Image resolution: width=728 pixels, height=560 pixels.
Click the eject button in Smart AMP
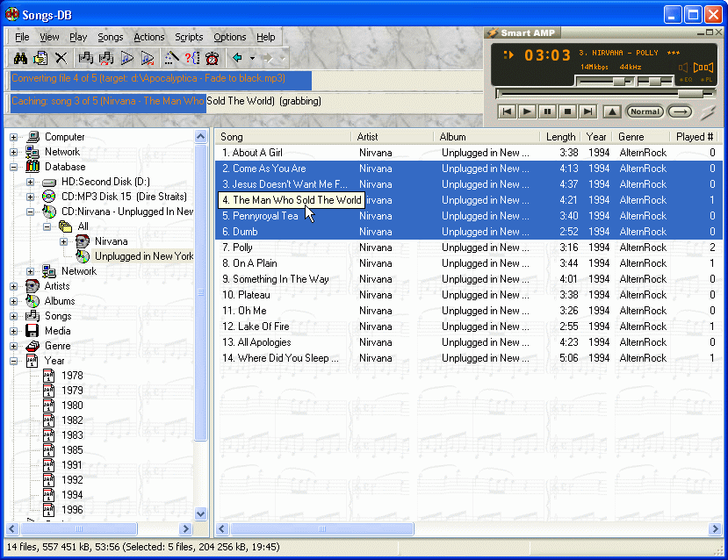tap(612, 111)
